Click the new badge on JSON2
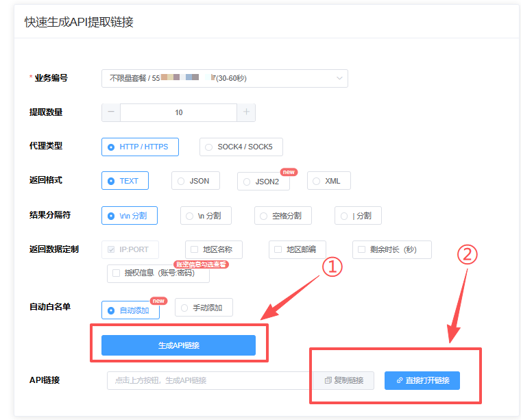 pos(289,172)
